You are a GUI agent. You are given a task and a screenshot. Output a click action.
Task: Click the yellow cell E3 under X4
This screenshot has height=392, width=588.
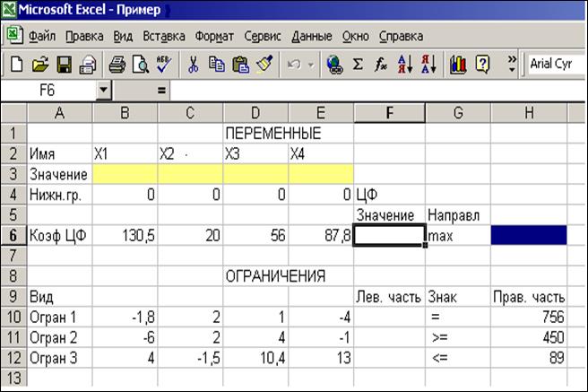321,174
